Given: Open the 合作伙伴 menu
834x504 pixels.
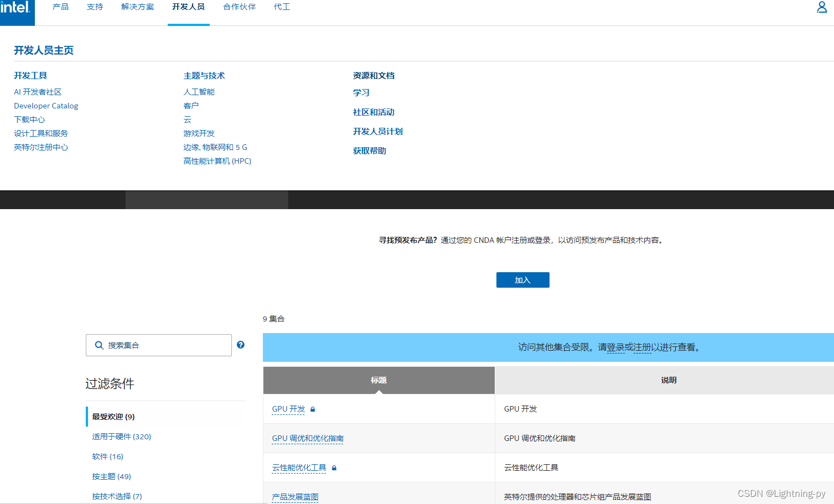Looking at the screenshot, I should (240, 7).
